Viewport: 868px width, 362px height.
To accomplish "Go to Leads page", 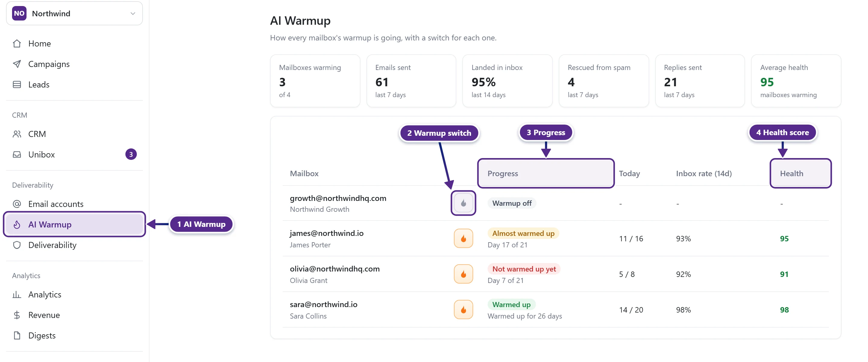I will click(x=74, y=84).
